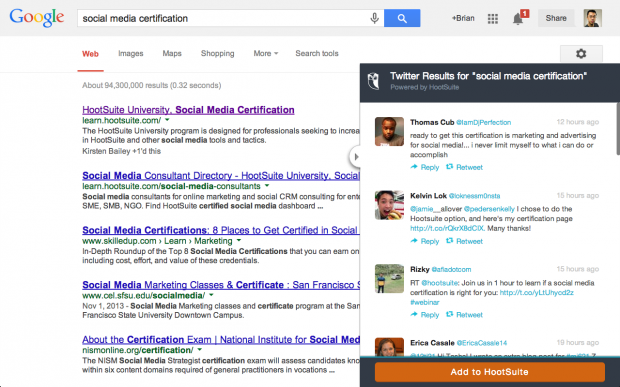The height and width of the screenshot is (387, 620).
Task: Click Add to HootSuite button
Action: point(490,372)
